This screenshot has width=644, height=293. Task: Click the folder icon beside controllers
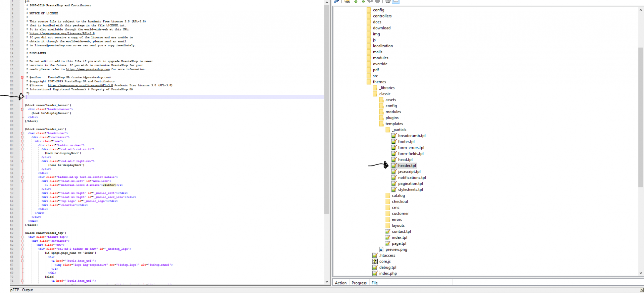[x=369, y=16]
